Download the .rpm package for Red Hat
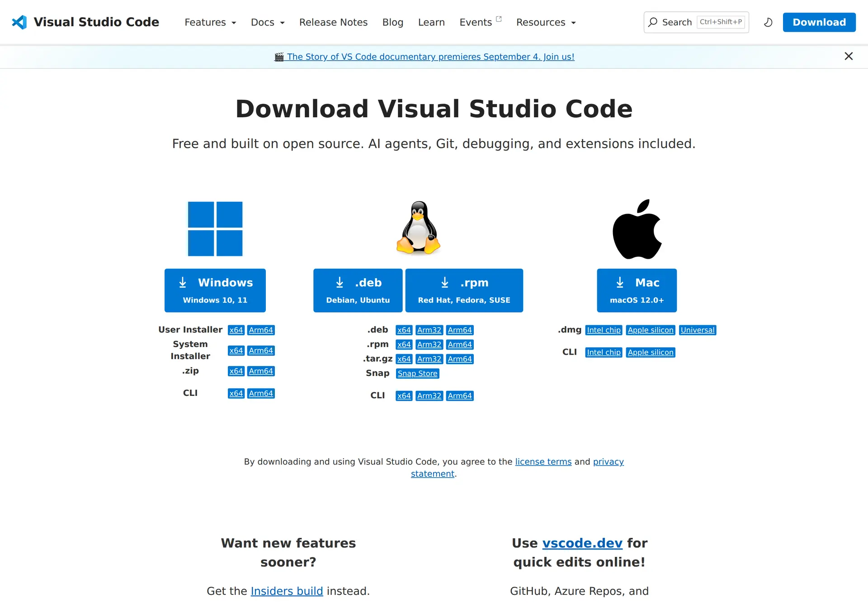This screenshot has width=868, height=603. pyautogui.click(x=464, y=290)
